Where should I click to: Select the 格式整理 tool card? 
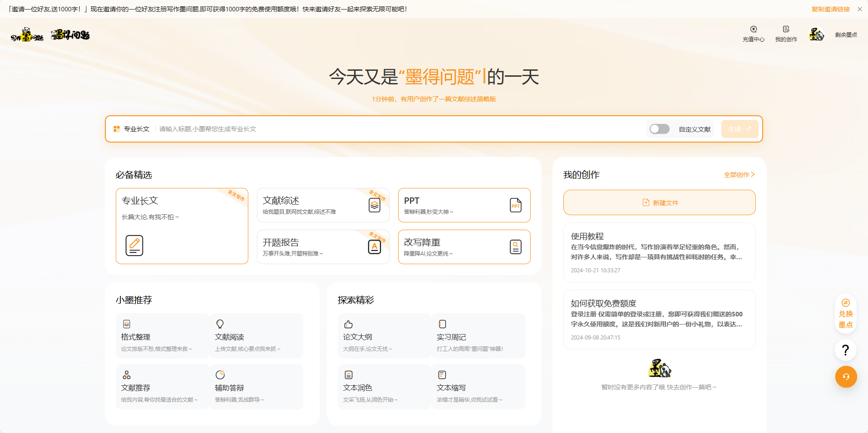(x=162, y=336)
